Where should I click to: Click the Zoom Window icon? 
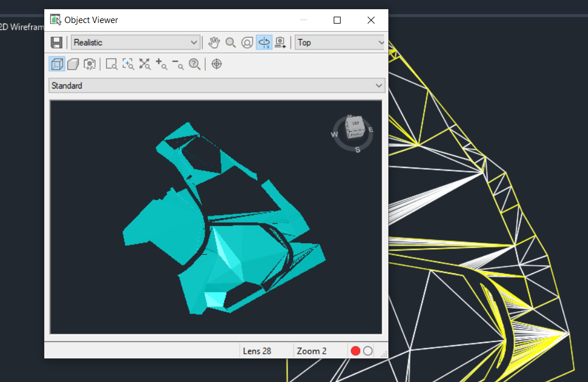coord(111,64)
